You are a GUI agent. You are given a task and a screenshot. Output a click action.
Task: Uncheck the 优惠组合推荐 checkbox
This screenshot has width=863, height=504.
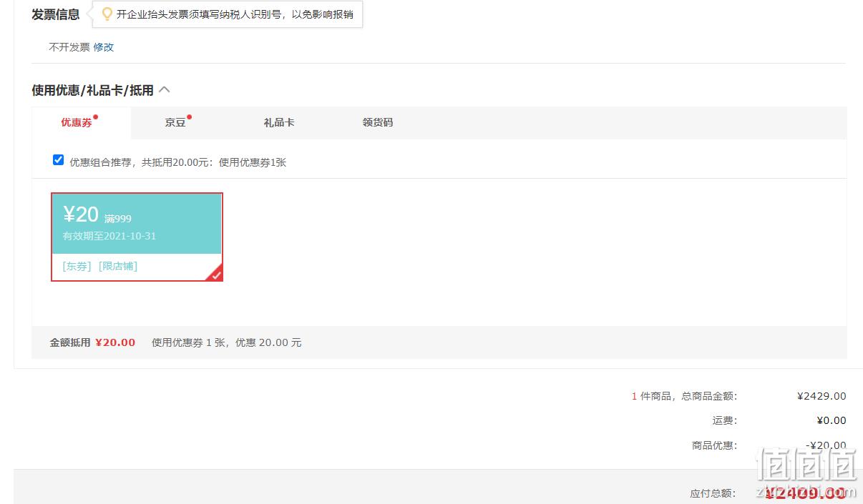(x=59, y=160)
